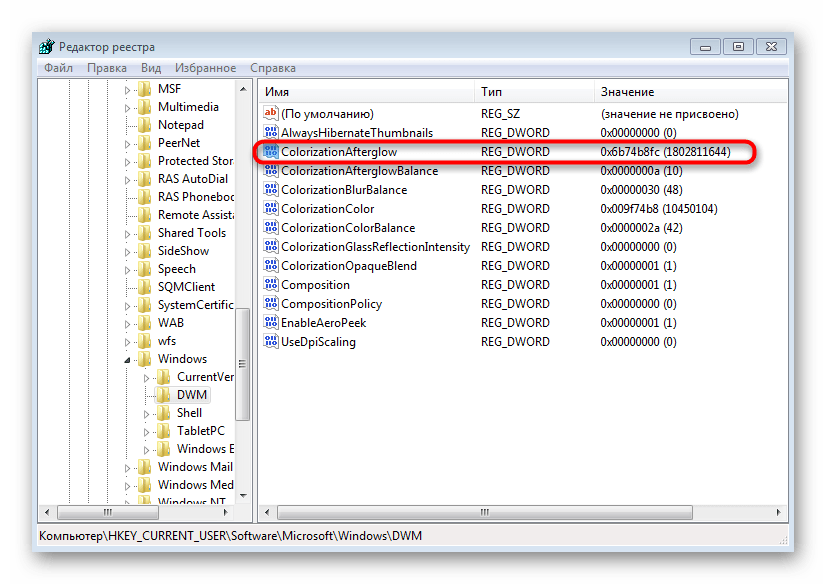
Task: Click value 0x6b74b8fc (1802811644)
Action: (665, 152)
